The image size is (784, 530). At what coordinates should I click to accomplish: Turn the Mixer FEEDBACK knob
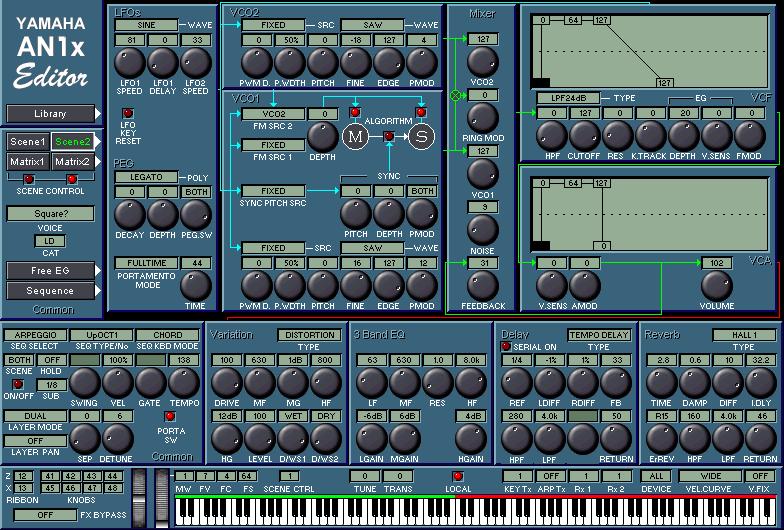click(x=482, y=286)
